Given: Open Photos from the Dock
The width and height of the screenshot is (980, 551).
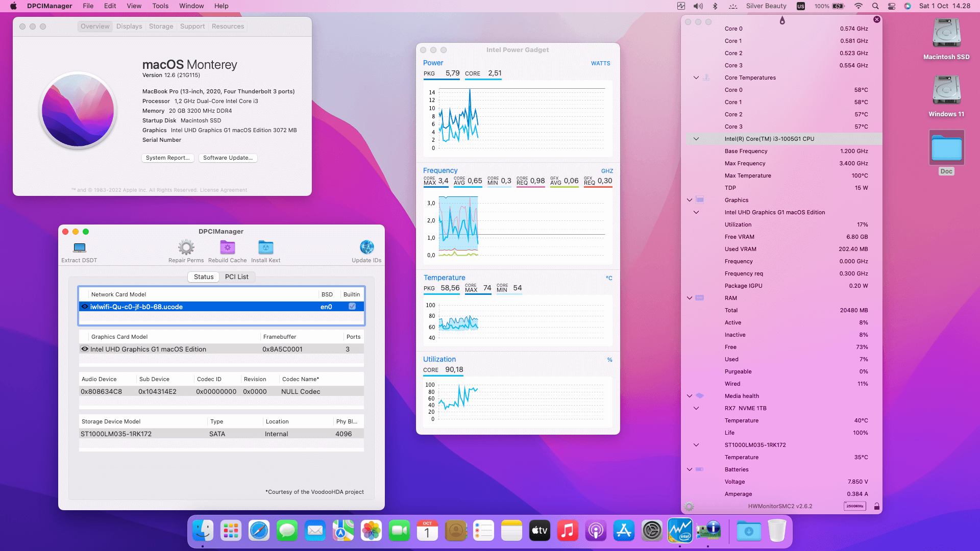Looking at the screenshot, I should tap(371, 531).
